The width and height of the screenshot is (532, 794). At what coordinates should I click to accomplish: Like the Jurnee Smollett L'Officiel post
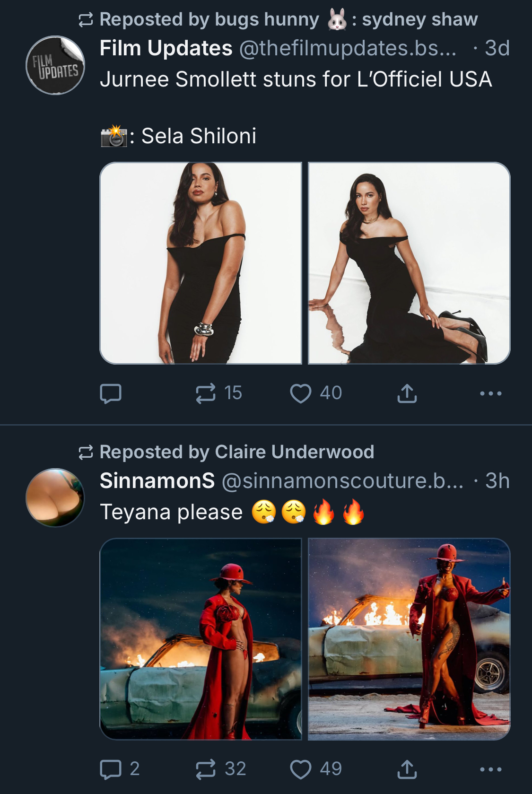coord(301,393)
